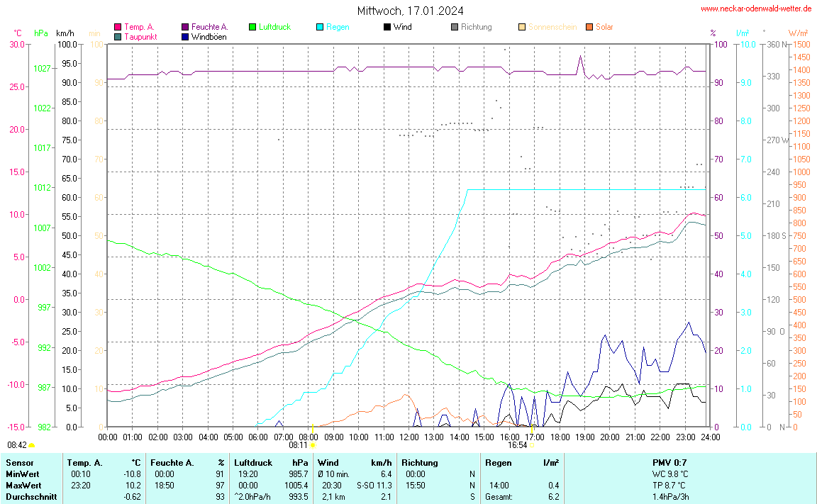Click the green Luftdruck legend swatch

(252, 27)
